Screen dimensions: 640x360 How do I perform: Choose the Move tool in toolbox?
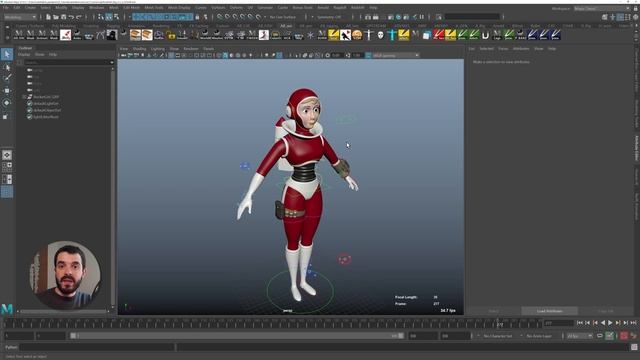point(7,90)
